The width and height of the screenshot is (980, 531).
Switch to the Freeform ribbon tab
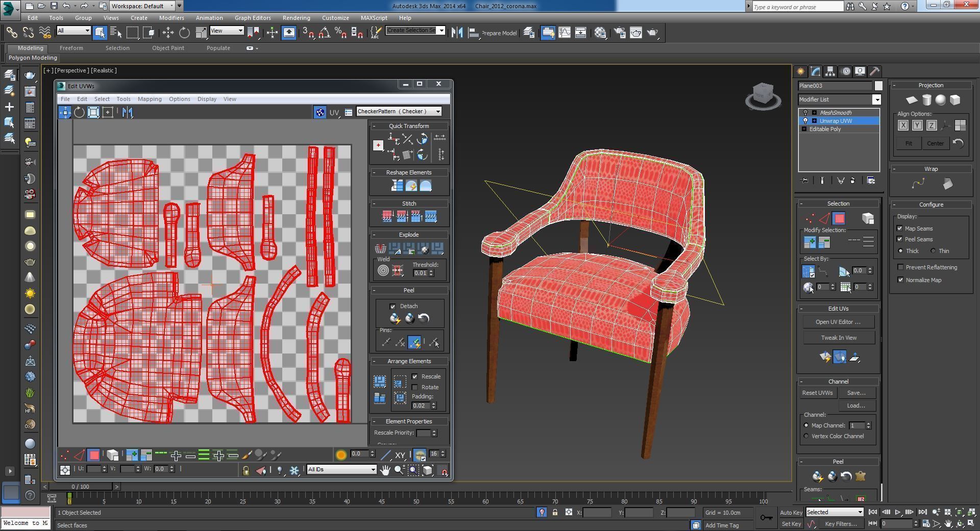71,48
